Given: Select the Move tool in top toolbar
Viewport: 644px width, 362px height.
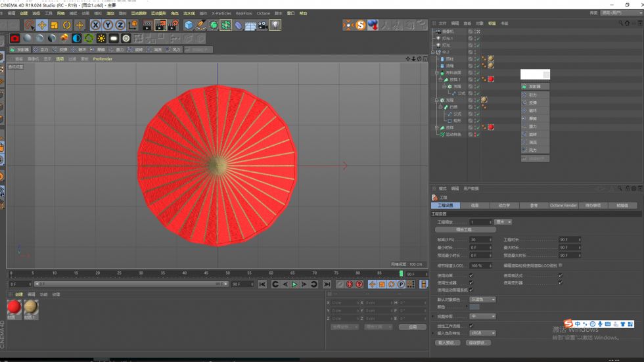Looking at the screenshot, I should [42, 25].
